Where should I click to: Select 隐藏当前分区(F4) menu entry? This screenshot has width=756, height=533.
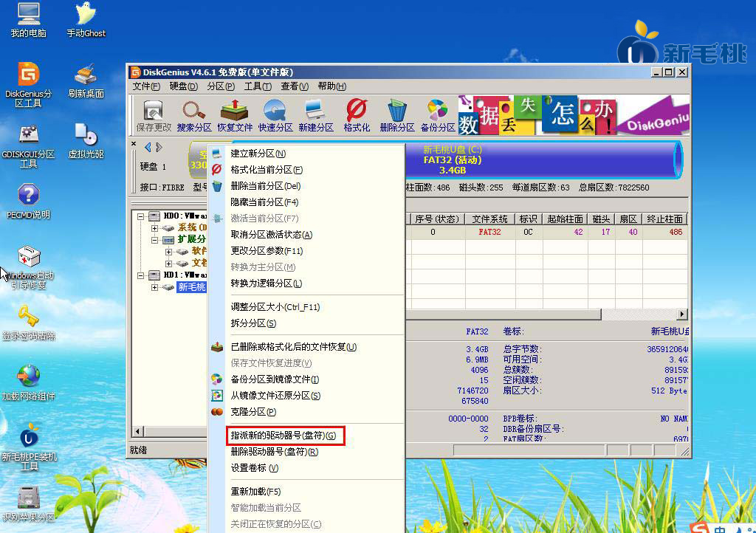pyautogui.click(x=306, y=202)
